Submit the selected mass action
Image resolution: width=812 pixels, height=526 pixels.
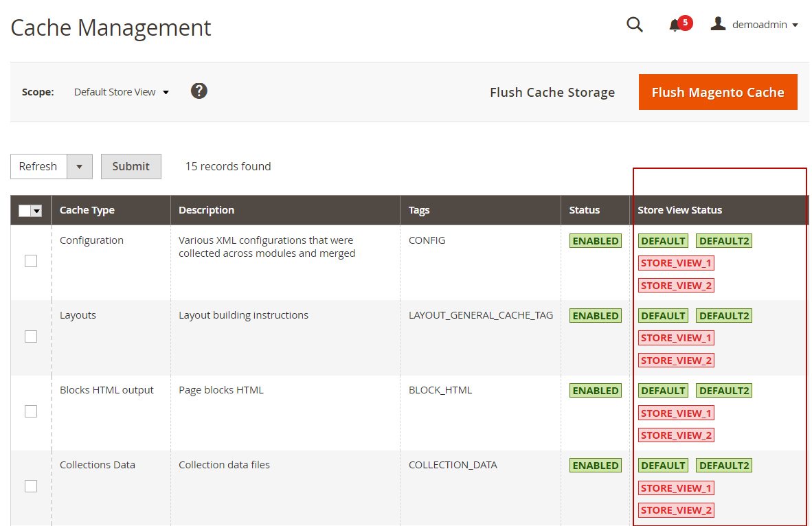[131, 166]
